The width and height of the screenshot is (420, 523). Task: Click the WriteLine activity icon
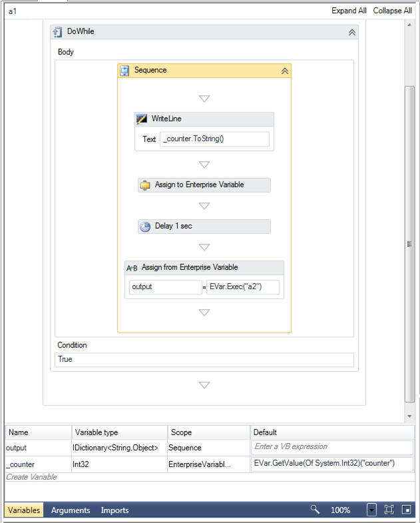[142, 119]
